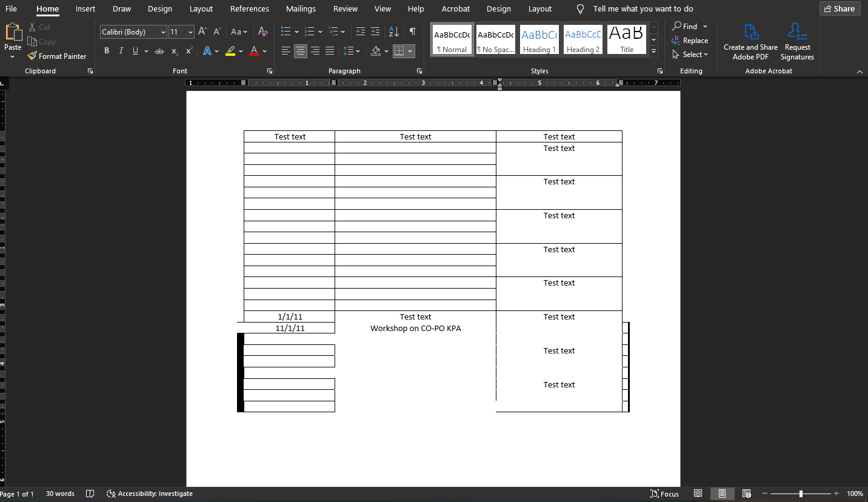The width and height of the screenshot is (868, 502).
Task: Shrink font size with the shrink icon
Action: pyautogui.click(x=216, y=32)
